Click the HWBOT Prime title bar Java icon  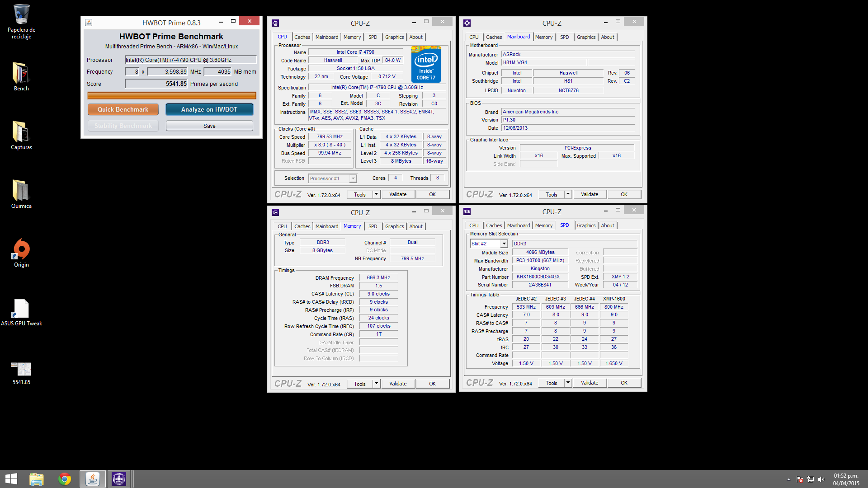coord(89,23)
